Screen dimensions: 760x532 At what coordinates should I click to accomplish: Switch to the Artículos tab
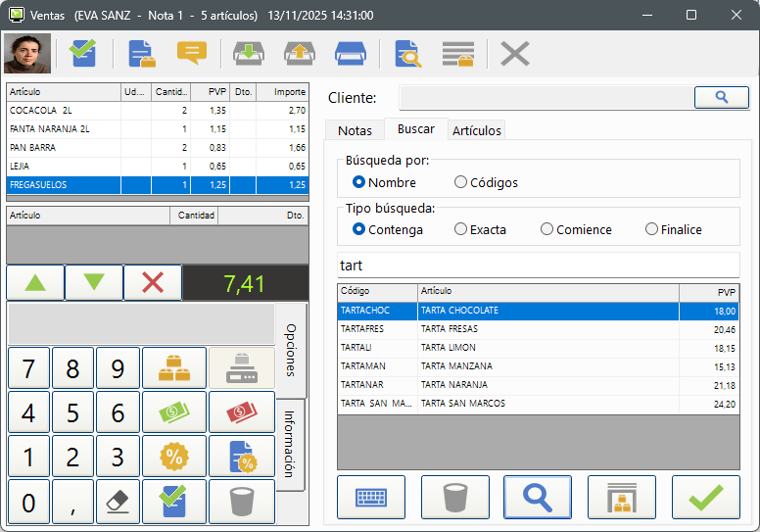click(477, 130)
